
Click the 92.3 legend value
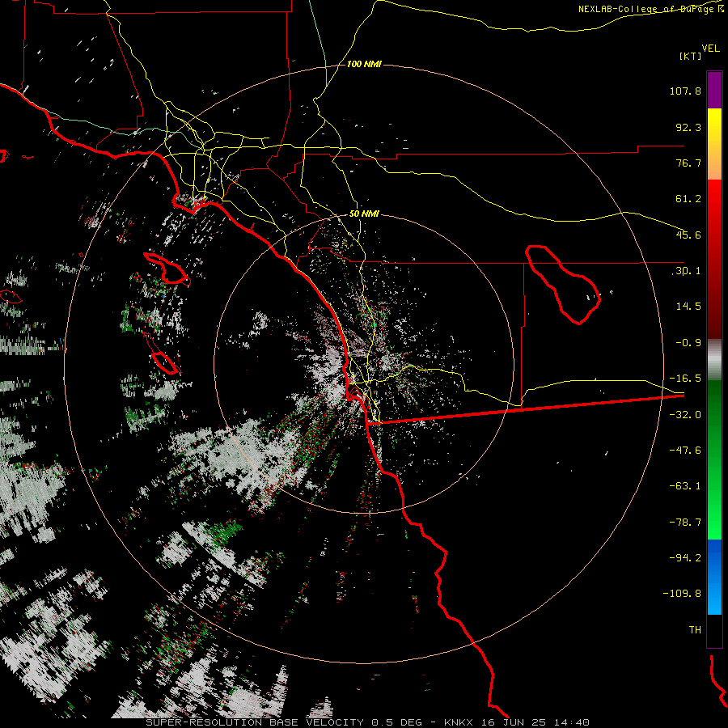click(x=688, y=127)
